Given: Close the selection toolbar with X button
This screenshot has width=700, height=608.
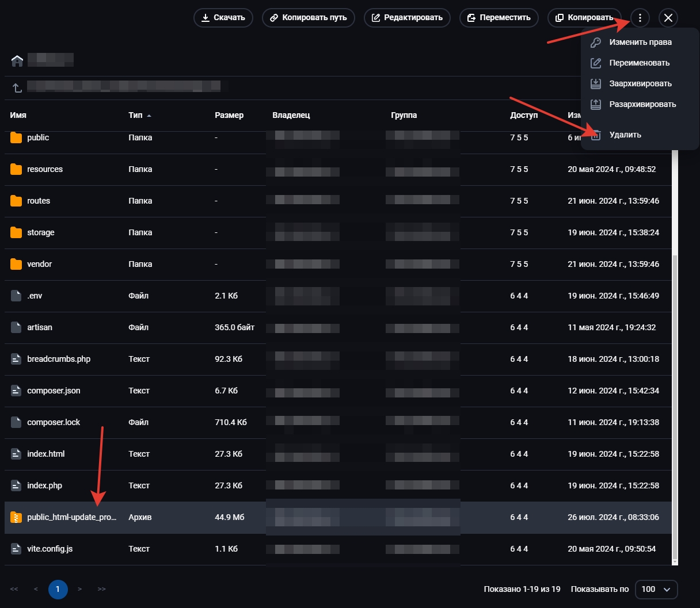Looking at the screenshot, I should click(x=668, y=18).
